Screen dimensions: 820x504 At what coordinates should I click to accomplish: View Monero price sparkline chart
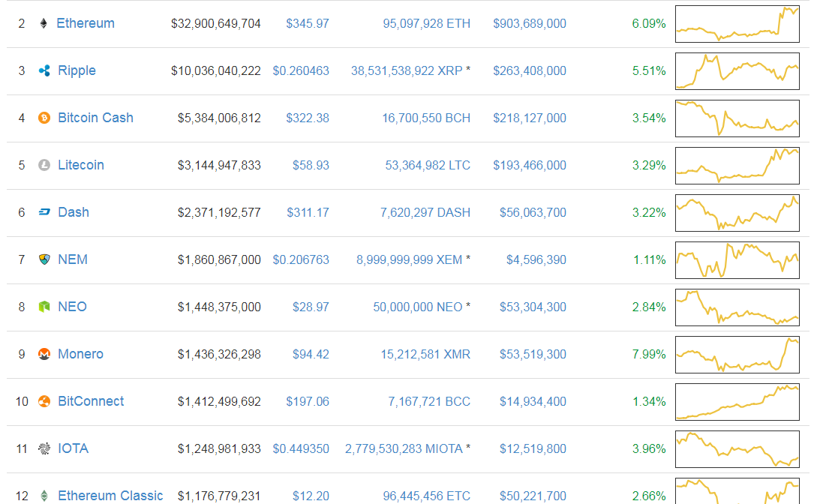coord(737,355)
